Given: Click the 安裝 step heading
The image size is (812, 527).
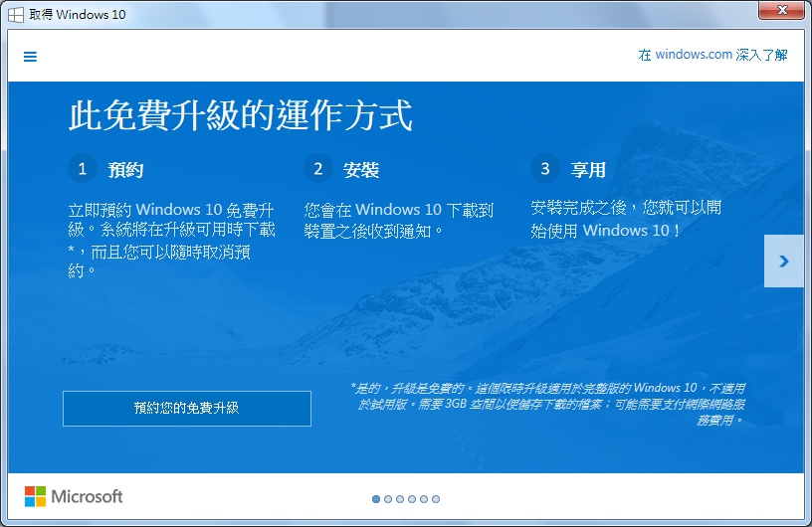Looking at the screenshot, I should [361, 170].
